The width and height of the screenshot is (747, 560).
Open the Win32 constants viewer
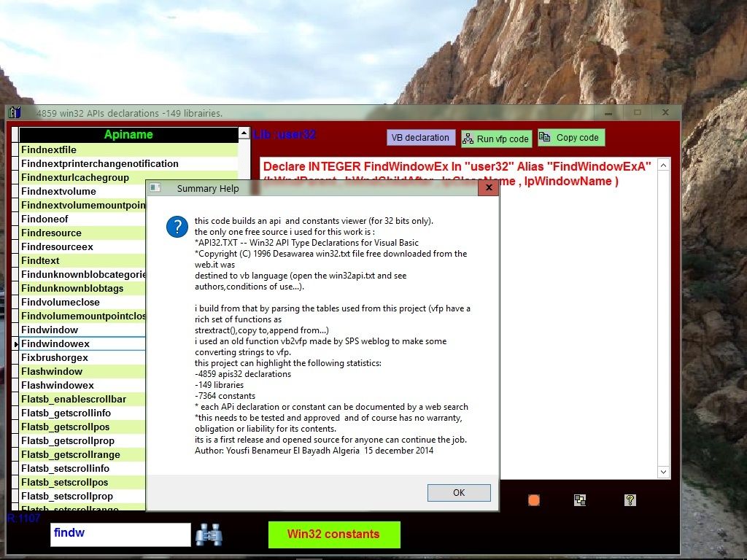(334, 534)
